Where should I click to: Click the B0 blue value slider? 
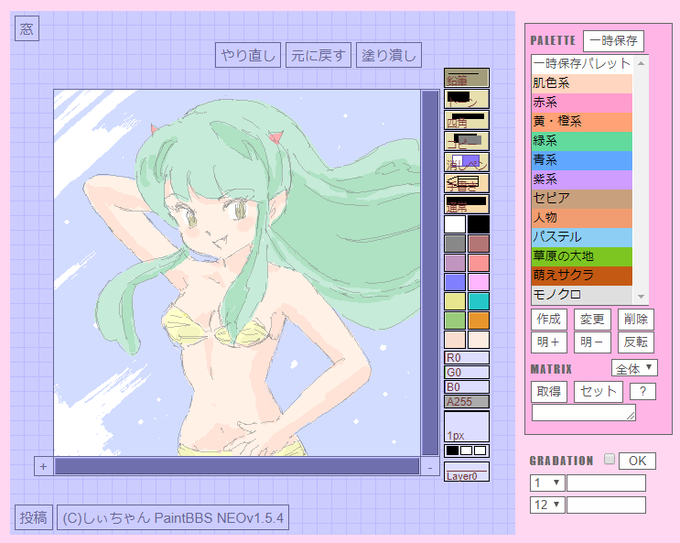click(x=467, y=387)
